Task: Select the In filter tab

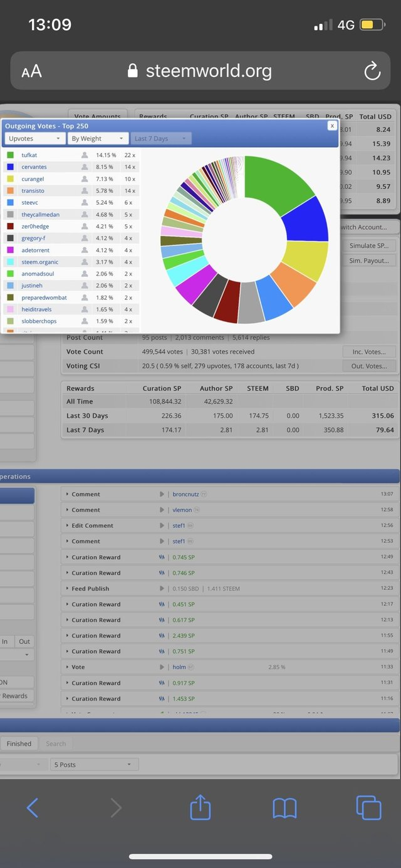Action: [5, 641]
